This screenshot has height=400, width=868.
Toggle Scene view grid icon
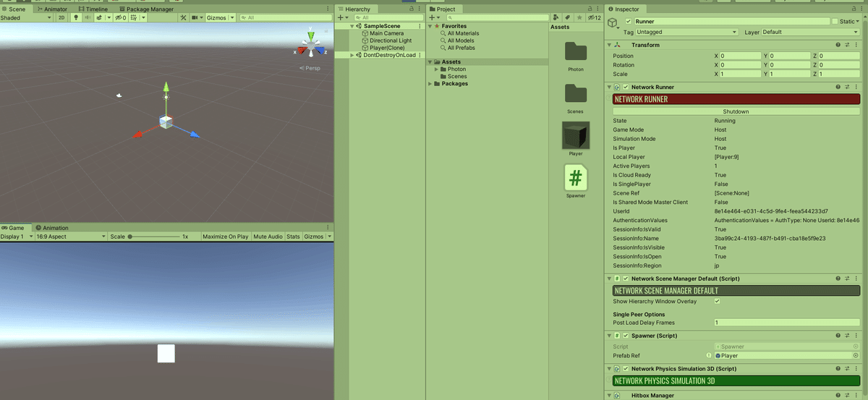(134, 17)
